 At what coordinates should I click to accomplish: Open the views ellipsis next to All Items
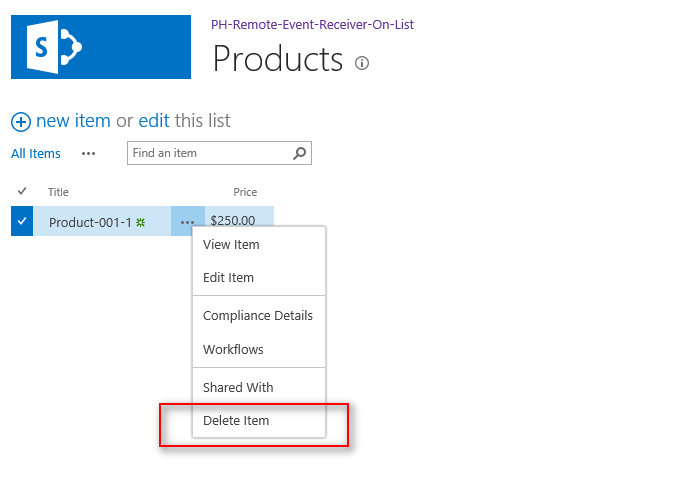[89, 153]
